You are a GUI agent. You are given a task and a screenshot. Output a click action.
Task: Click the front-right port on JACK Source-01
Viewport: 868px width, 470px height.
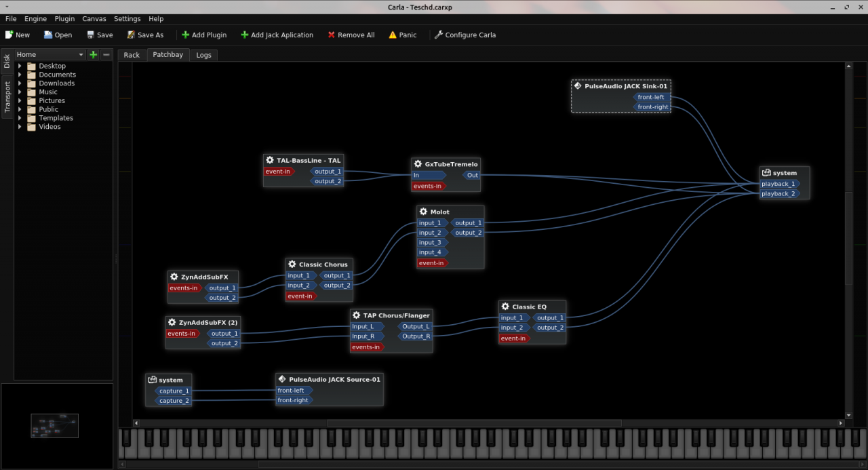click(x=294, y=400)
